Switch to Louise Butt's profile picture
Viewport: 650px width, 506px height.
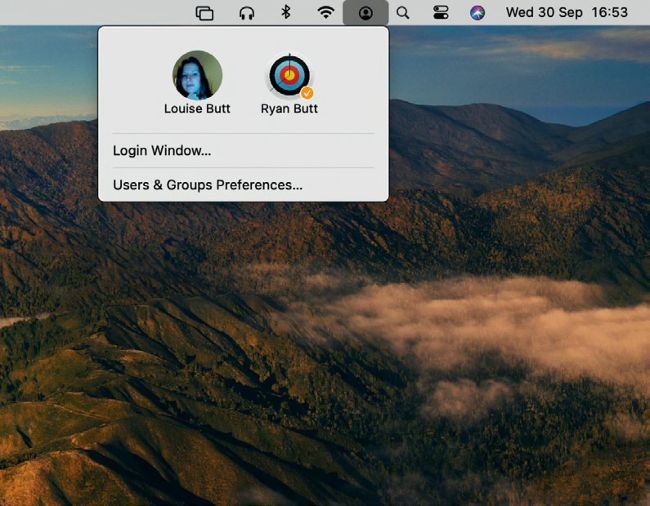click(x=197, y=75)
